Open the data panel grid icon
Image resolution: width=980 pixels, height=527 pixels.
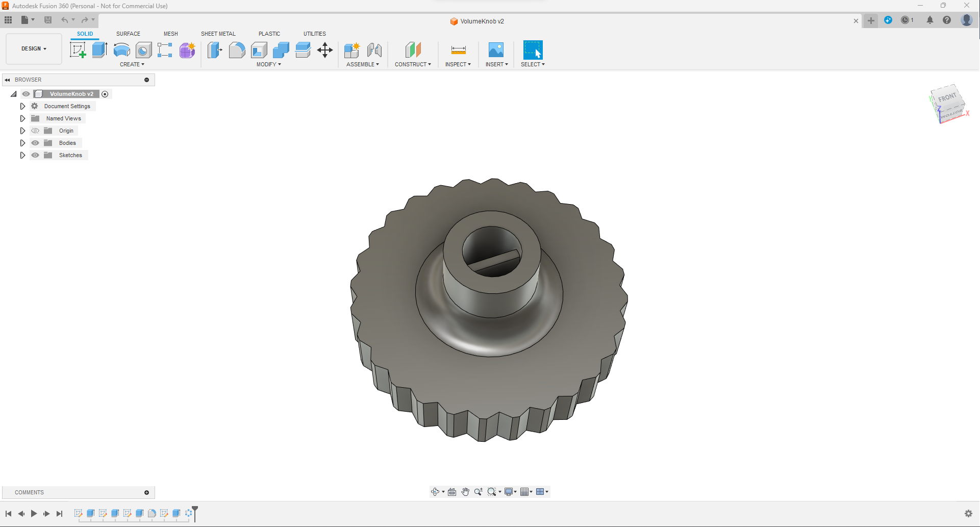8,20
